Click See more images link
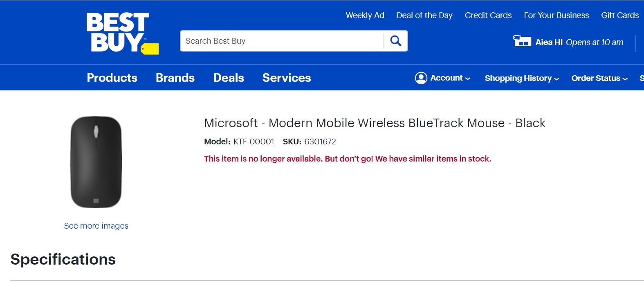 96,226
